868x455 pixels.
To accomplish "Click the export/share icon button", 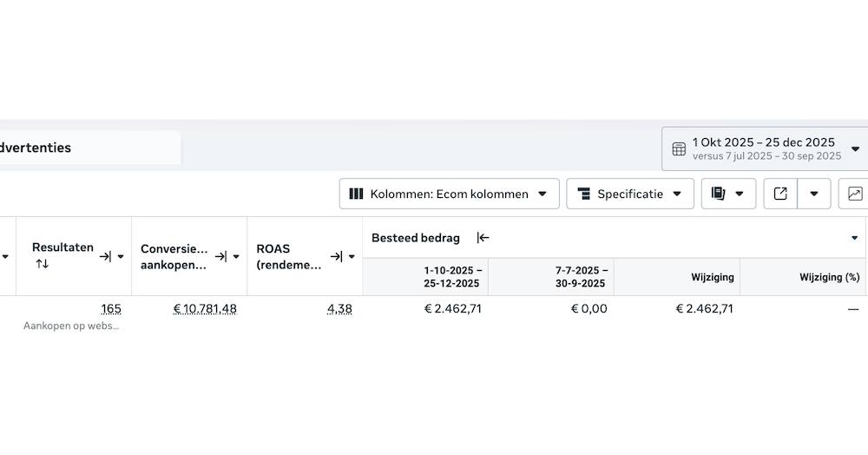I will tap(779, 194).
